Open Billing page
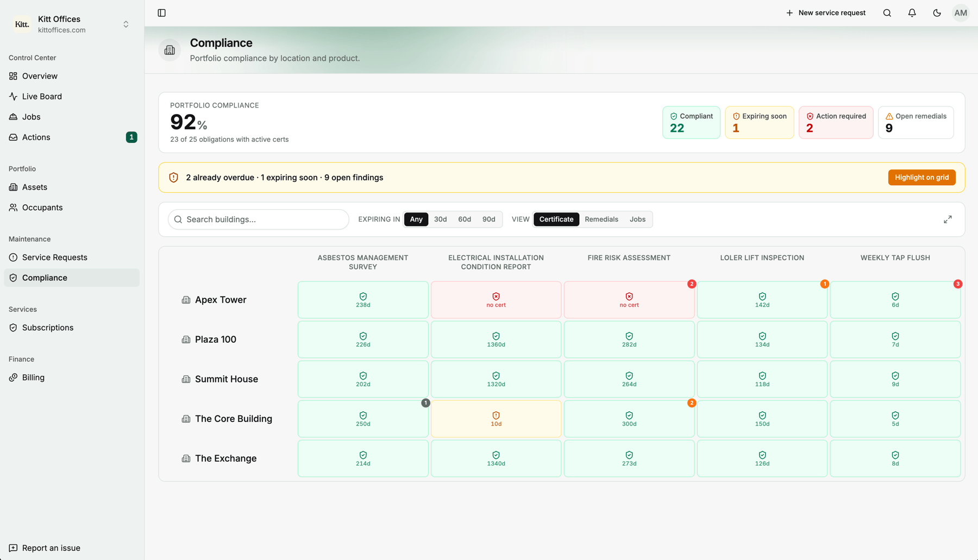The height and width of the screenshot is (560, 978). click(x=72, y=377)
